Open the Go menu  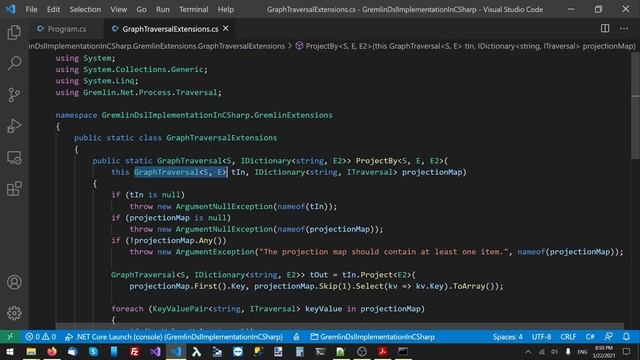pyautogui.click(x=141, y=9)
